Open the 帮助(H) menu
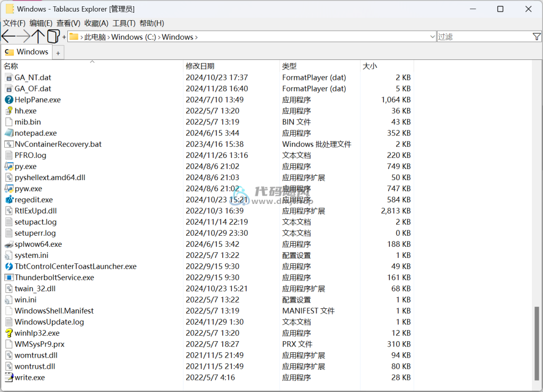543x392 pixels. pos(152,23)
